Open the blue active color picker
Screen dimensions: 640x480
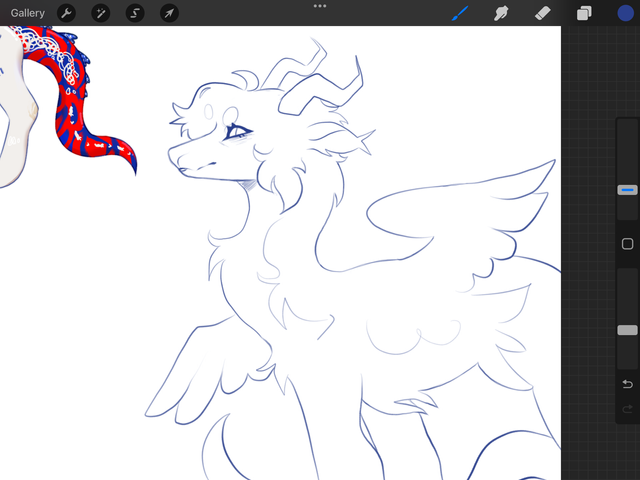click(x=625, y=13)
